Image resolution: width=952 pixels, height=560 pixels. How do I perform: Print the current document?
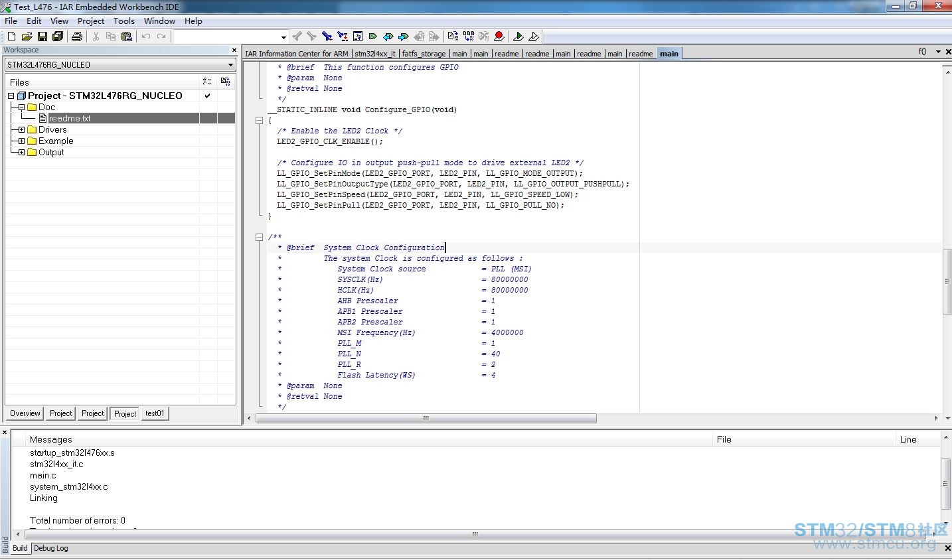tap(77, 36)
